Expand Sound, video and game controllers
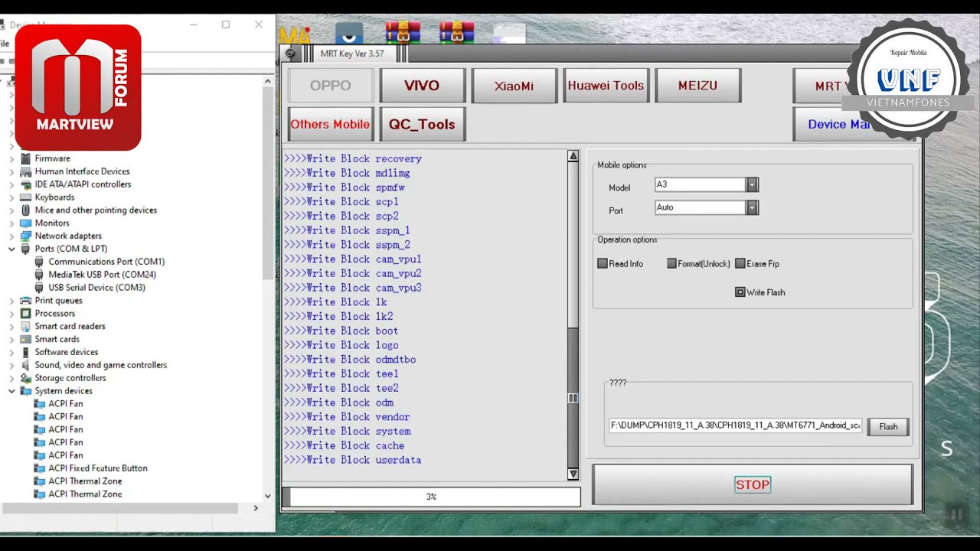This screenshot has height=551, width=980. [11, 365]
